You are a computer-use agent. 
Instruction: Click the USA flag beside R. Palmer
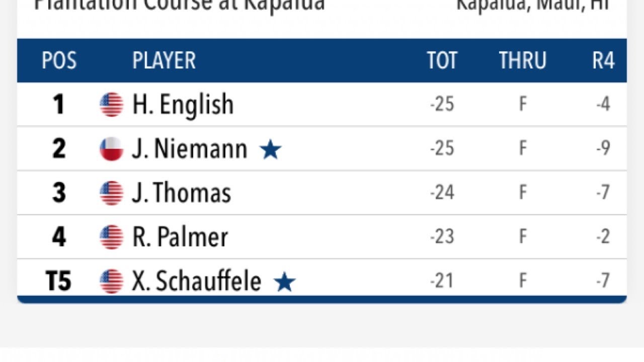111,237
